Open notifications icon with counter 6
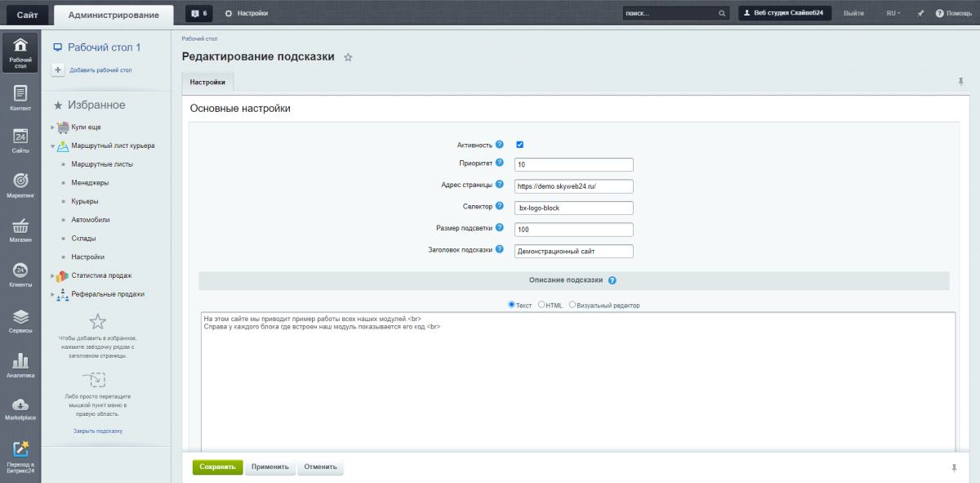This screenshot has width=980, height=483. coord(198,13)
